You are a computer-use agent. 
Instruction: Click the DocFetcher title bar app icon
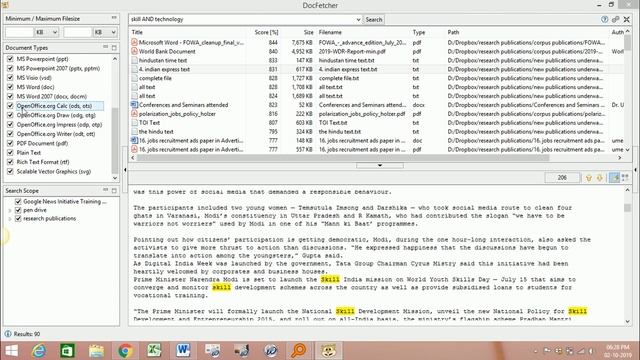[6, 4]
